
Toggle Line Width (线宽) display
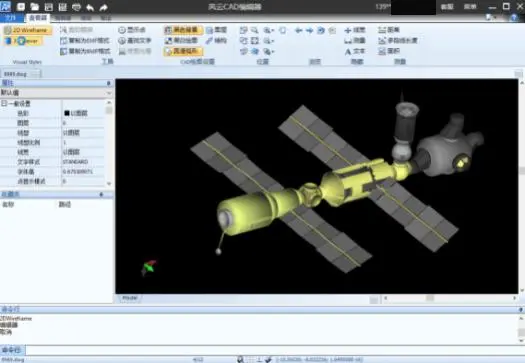point(355,30)
